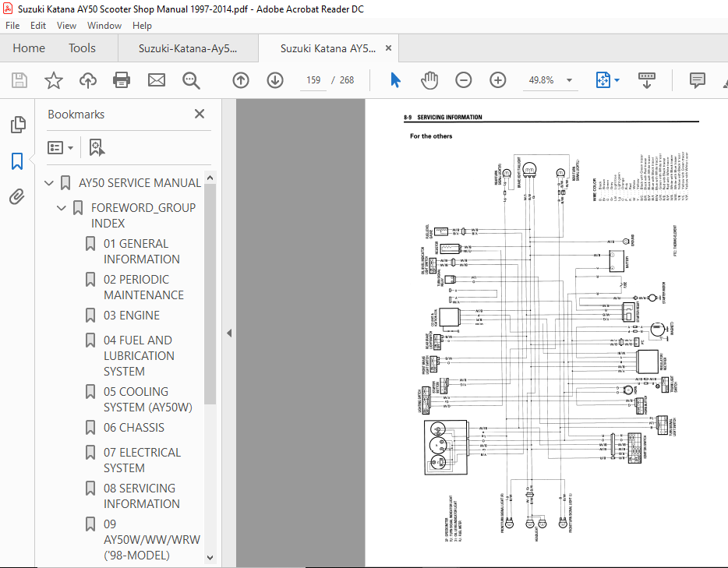Send file by email envelope icon
The width and height of the screenshot is (728, 568).
(x=157, y=80)
